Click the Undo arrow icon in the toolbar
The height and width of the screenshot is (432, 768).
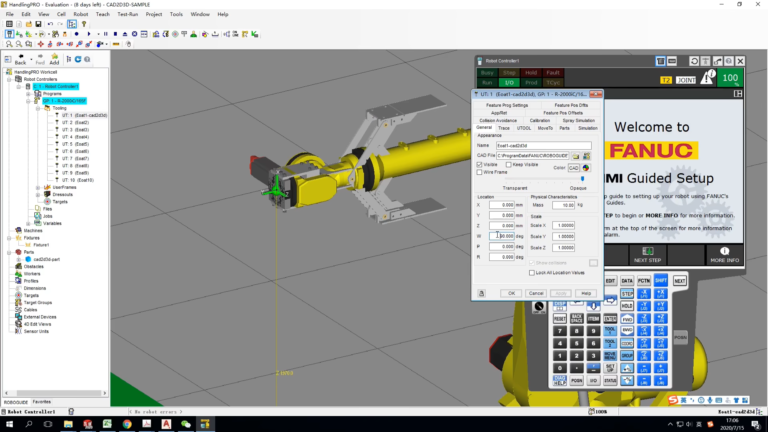click(x=50, y=24)
